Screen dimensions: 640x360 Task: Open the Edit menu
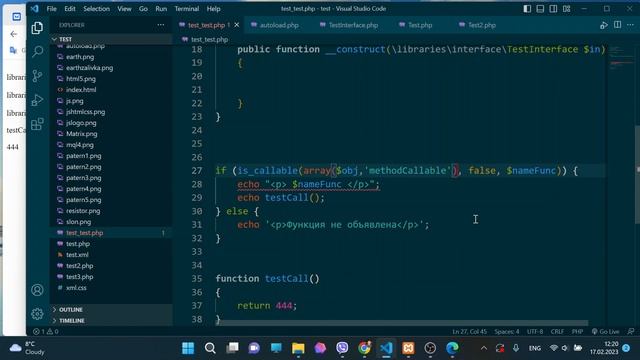[x=70, y=9]
